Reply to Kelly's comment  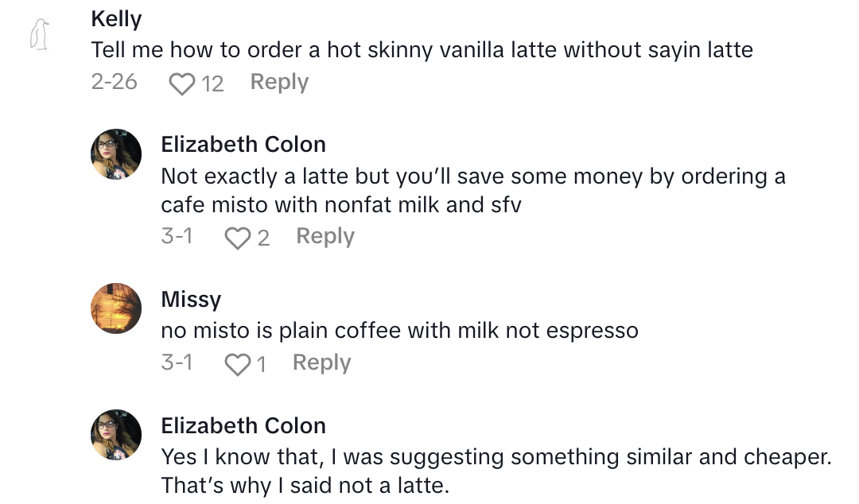click(279, 82)
